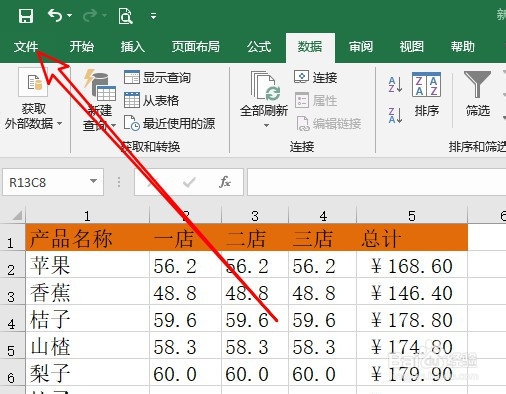Click the 新建查询 icon
506x394 pixels.
[100, 85]
